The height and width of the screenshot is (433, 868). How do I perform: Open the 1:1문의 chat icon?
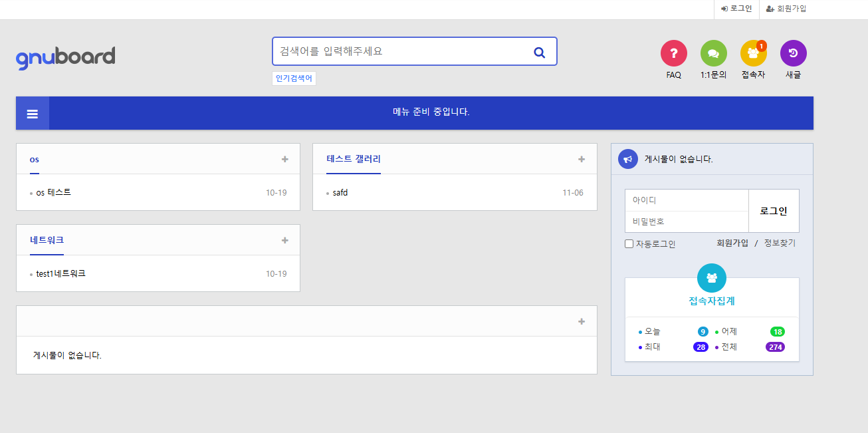point(713,53)
